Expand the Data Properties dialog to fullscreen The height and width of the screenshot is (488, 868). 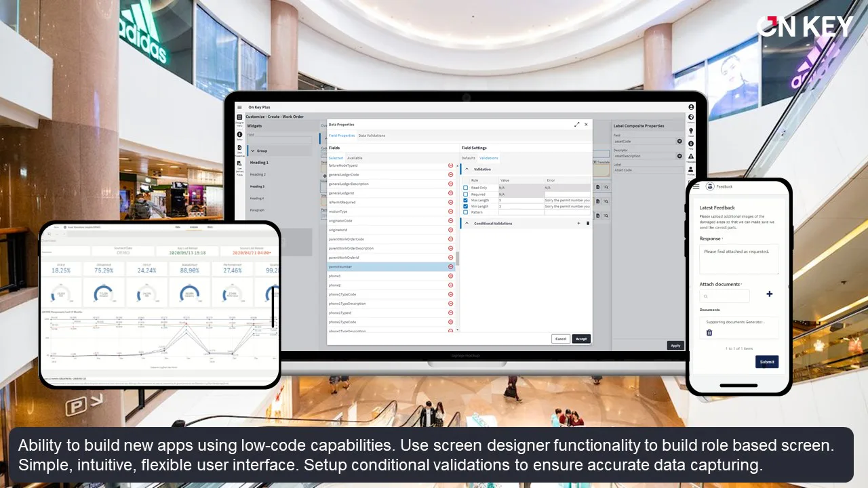(577, 125)
